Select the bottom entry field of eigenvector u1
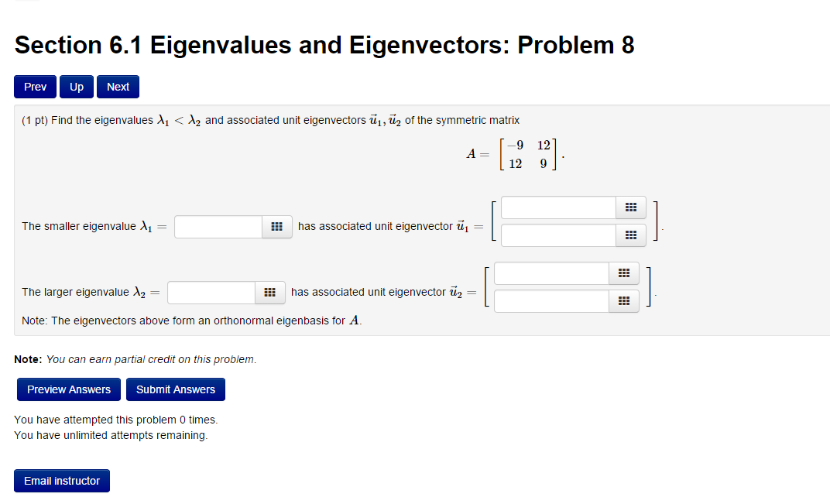Image resolution: width=830 pixels, height=504 pixels. point(557,235)
